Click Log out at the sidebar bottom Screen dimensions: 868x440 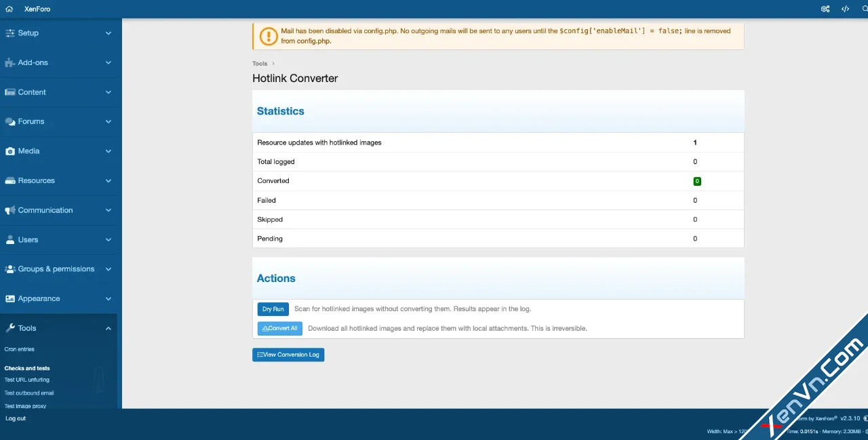coord(15,418)
